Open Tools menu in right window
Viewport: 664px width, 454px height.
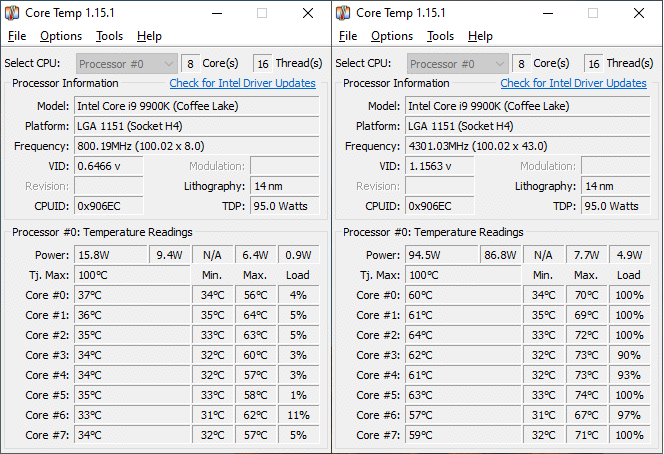(440, 36)
